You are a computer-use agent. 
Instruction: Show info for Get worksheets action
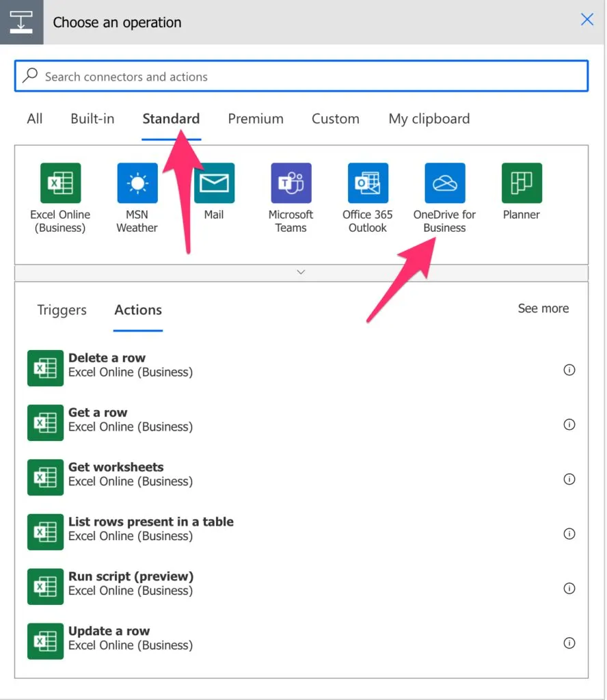569,479
